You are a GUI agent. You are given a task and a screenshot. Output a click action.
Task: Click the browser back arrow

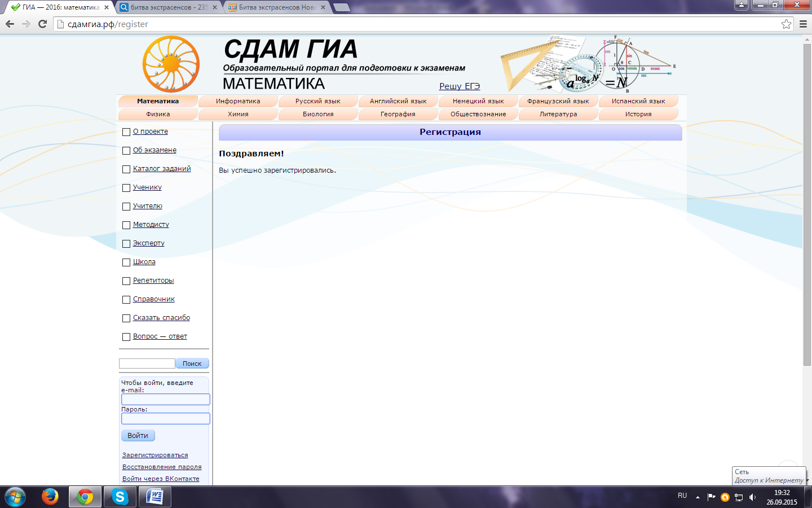(10, 24)
